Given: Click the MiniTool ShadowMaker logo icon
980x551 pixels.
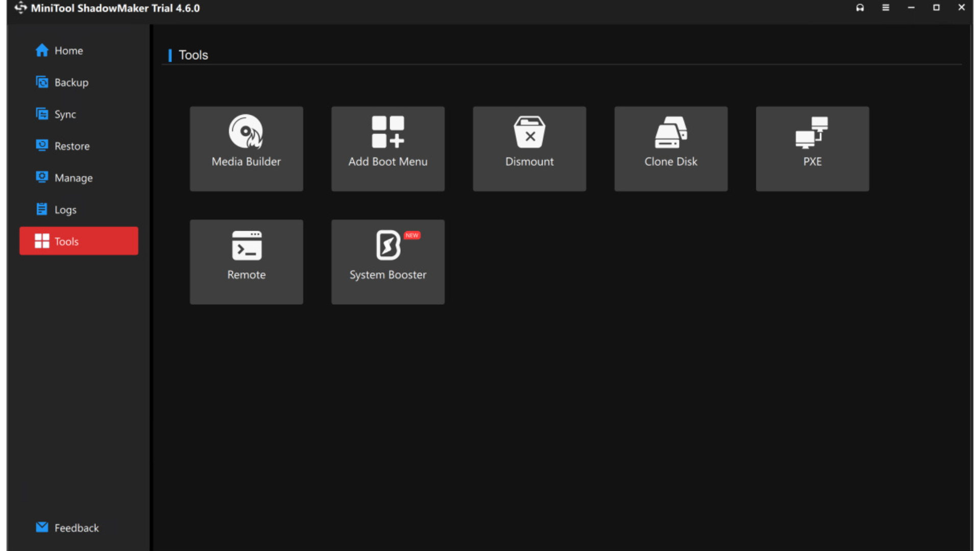Looking at the screenshot, I should [21, 8].
